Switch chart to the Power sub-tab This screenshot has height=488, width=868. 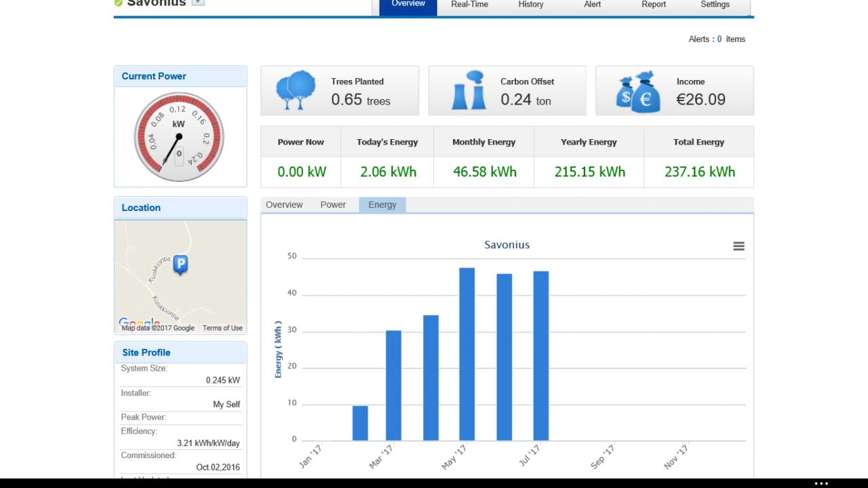[x=333, y=205]
